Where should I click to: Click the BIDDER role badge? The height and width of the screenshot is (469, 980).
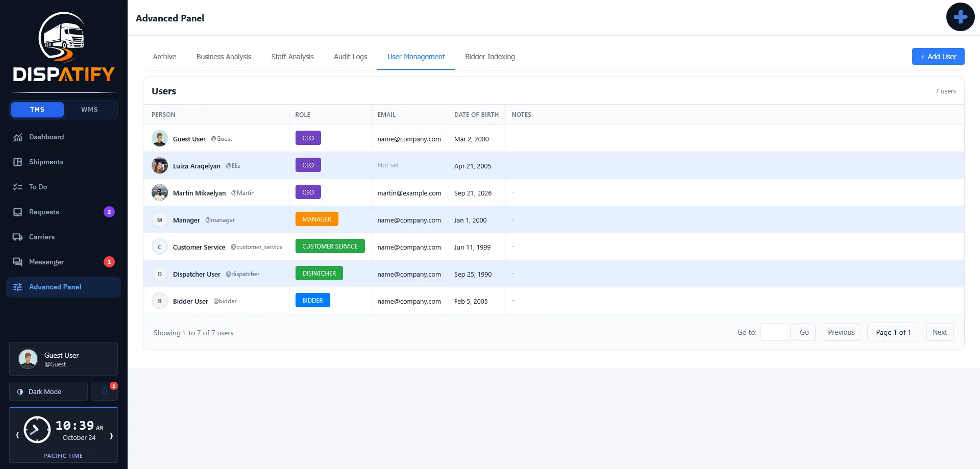(313, 301)
